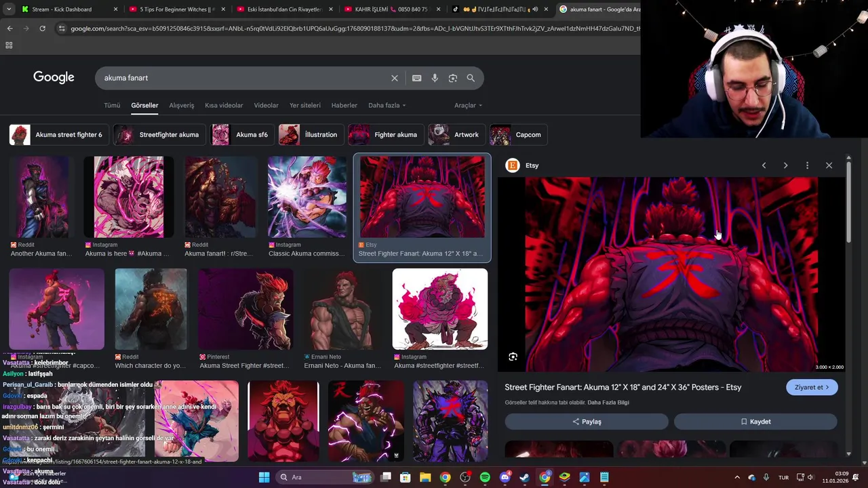Open the on-screen keyboard input icon
Screen dimensions: 868x488
(x=417, y=78)
